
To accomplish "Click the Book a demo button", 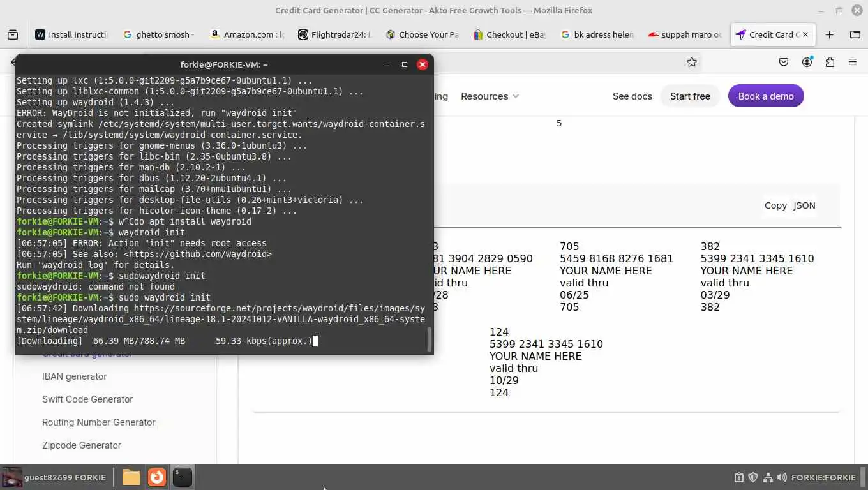I will (x=766, y=96).
